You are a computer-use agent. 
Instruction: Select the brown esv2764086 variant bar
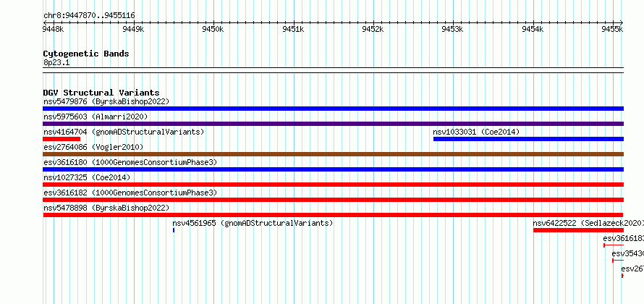point(333,154)
